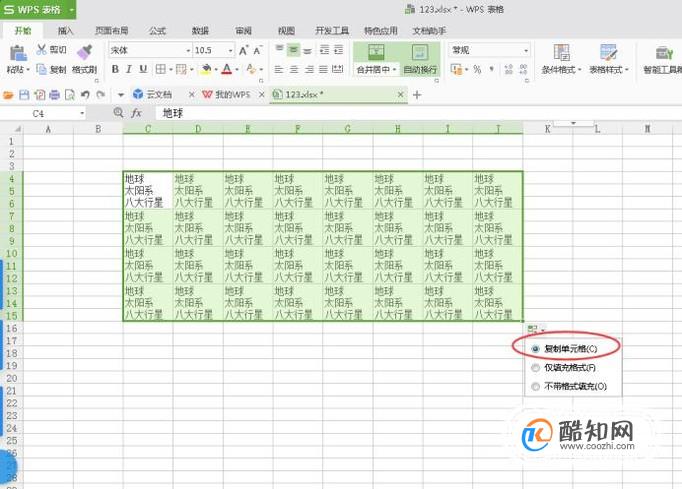Click the red font color A icon
682x489 pixels.
(227, 69)
